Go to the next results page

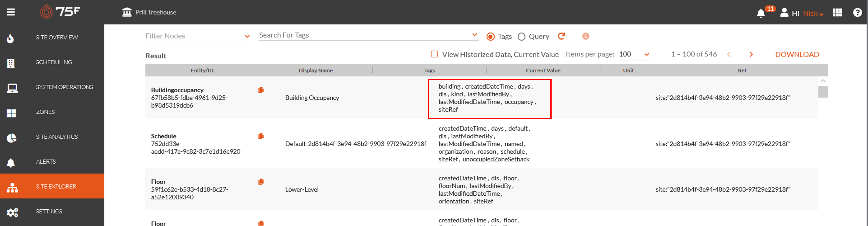751,54
